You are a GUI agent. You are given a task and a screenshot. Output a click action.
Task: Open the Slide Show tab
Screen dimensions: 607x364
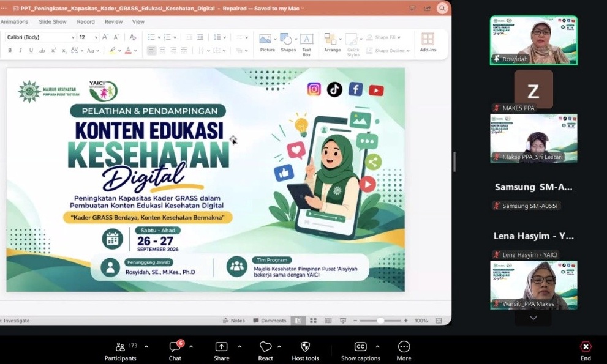click(53, 21)
